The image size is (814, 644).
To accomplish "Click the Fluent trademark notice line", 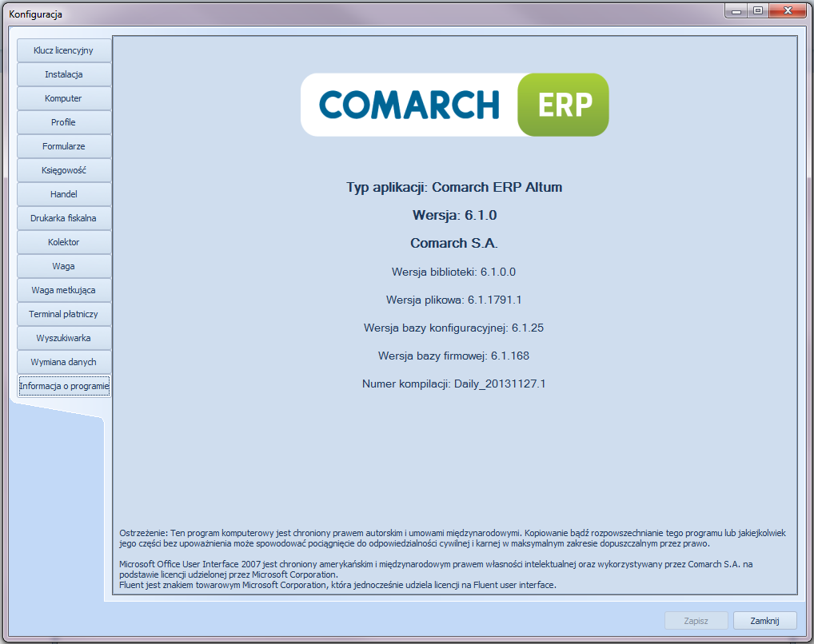I will point(337,585).
